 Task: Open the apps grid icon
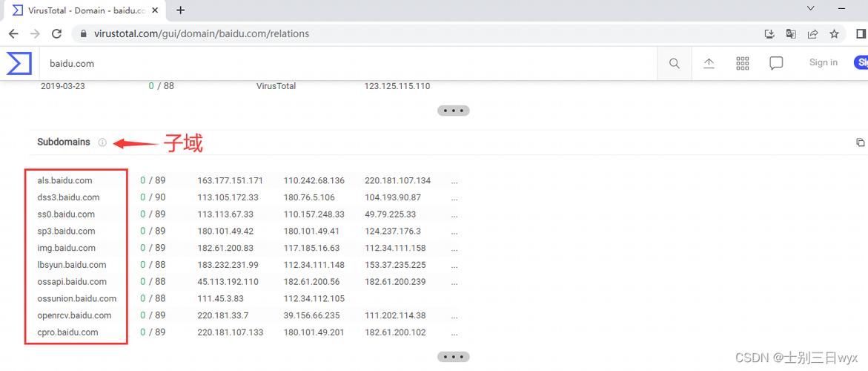742,63
